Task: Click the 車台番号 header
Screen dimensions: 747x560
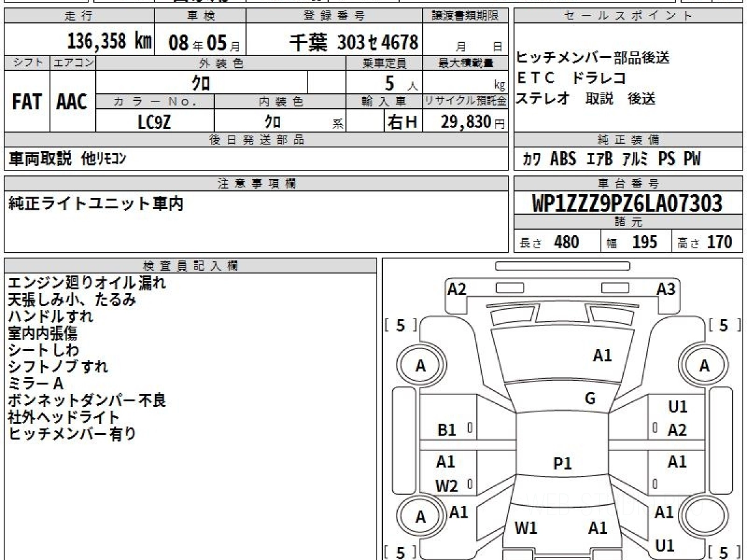Action: tap(629, 184)
